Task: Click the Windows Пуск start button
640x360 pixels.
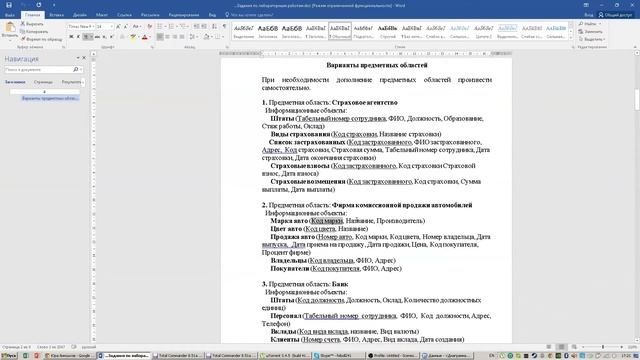Action: pos(9,356)
